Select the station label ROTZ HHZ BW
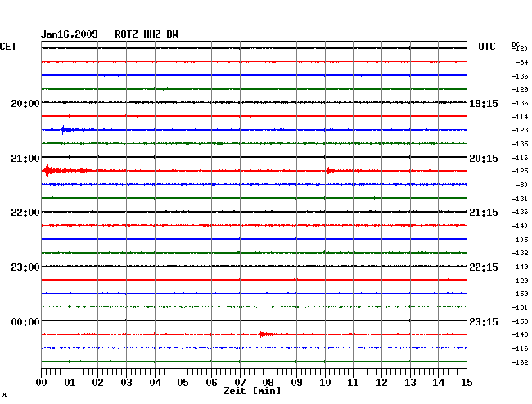Image resolution: width=532 pixels, height=404 pixels. 147,34
